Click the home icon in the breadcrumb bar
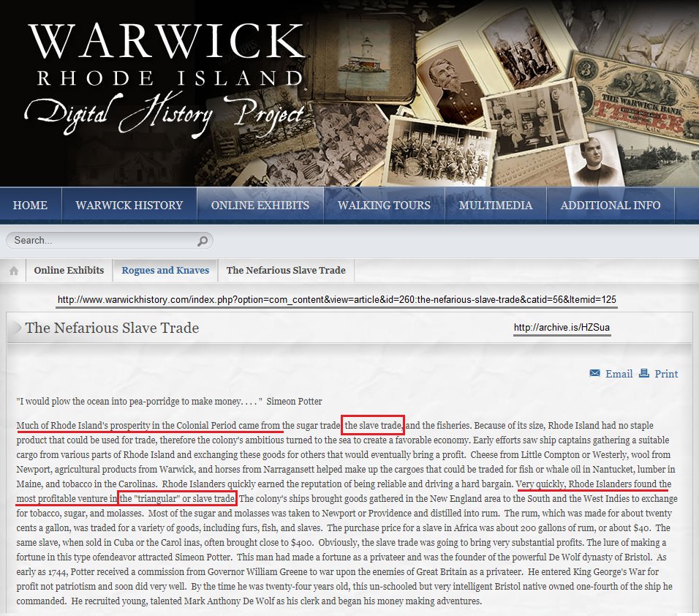The width and height of the screenshot is (699, 616). click(14, 271)
